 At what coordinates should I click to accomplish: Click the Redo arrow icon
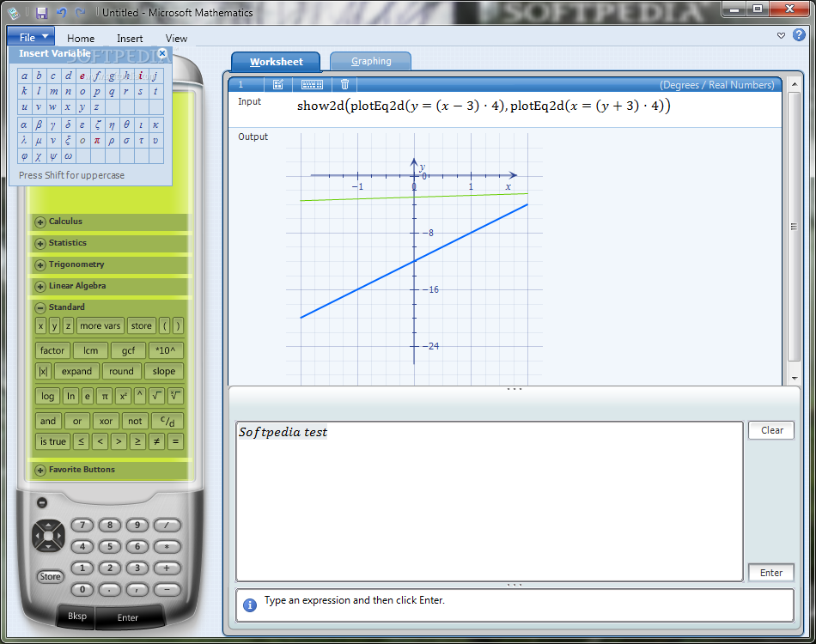point(80,13)
